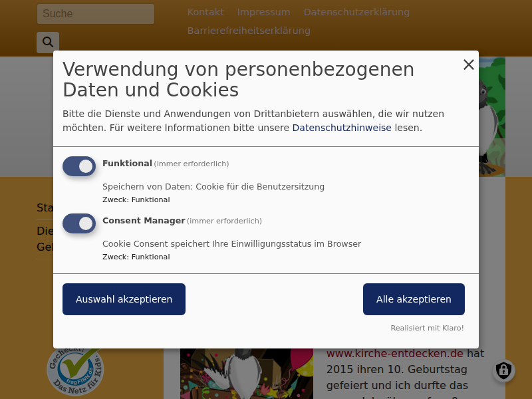
Task: Go to Kontakt in top navigation
Action: click(205, 12)
